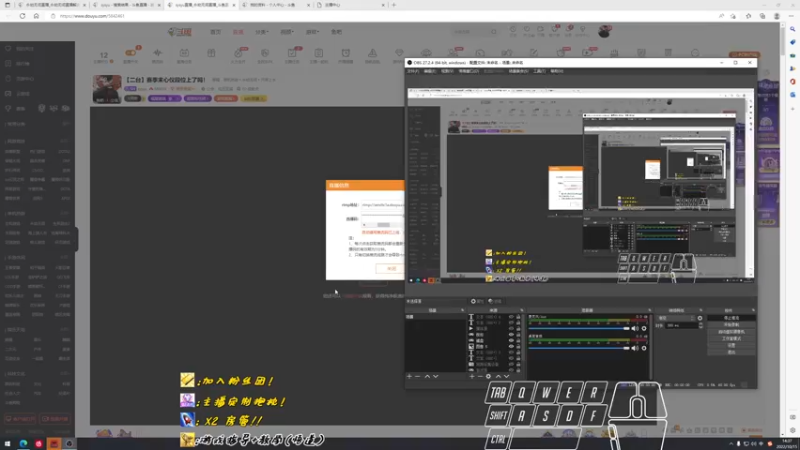The image size is (800, 450).
Task: Expand 游戏 dropdown in Douyu navigation
Action: click(312, 32)
